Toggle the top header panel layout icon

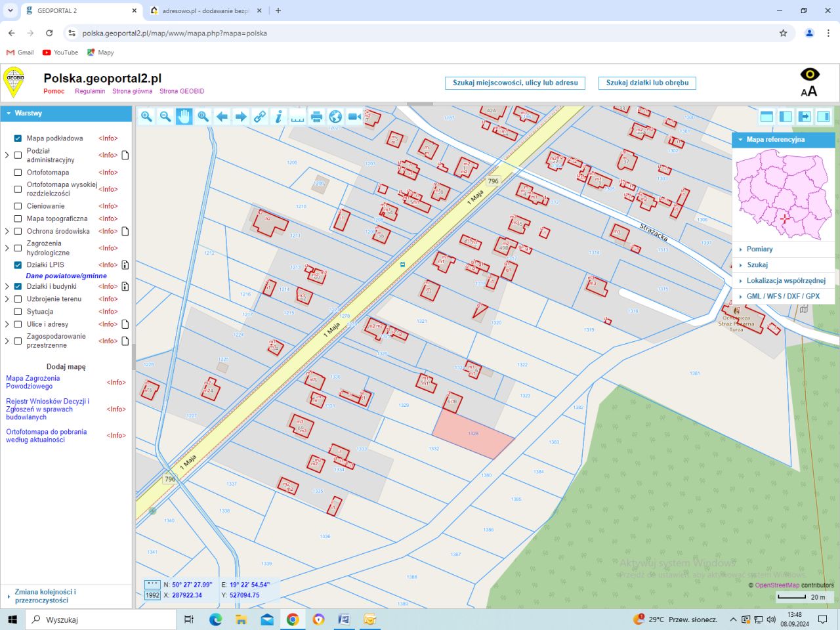766,117
